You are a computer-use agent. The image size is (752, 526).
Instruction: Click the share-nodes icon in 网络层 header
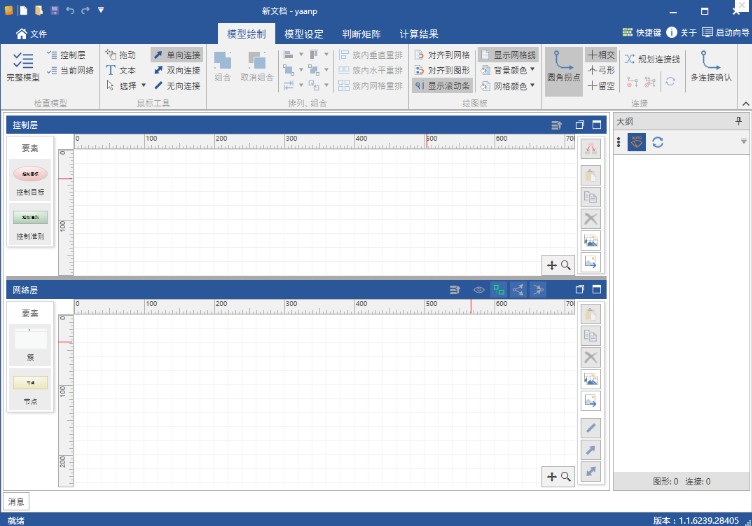(518, 290)
